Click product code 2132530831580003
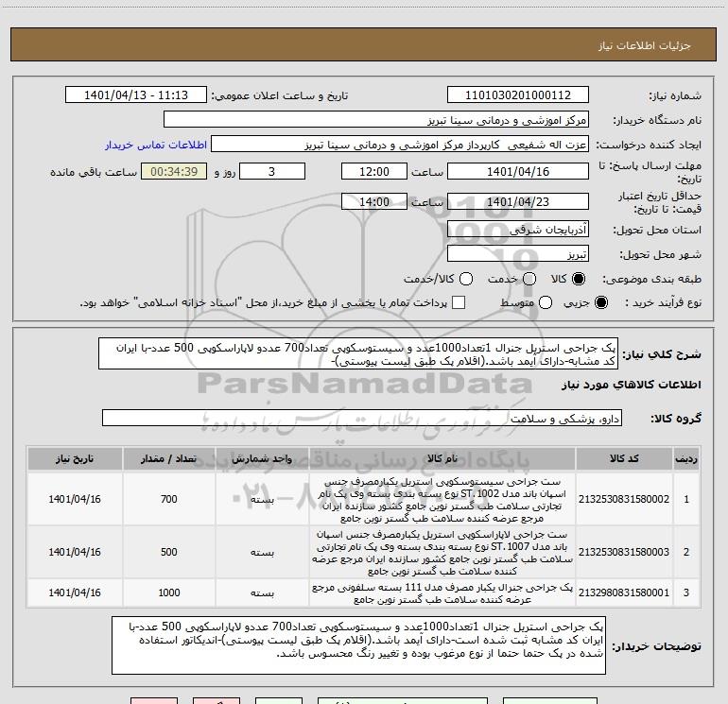This screenshot has height=704, width=728. click(x=624, y=552)
